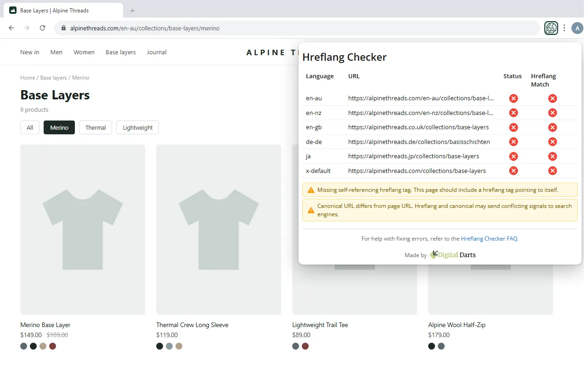The height and width of the screenshot is (368, 588).
Task: Open the profile avatar menu
Action: (x=577, y=28)
